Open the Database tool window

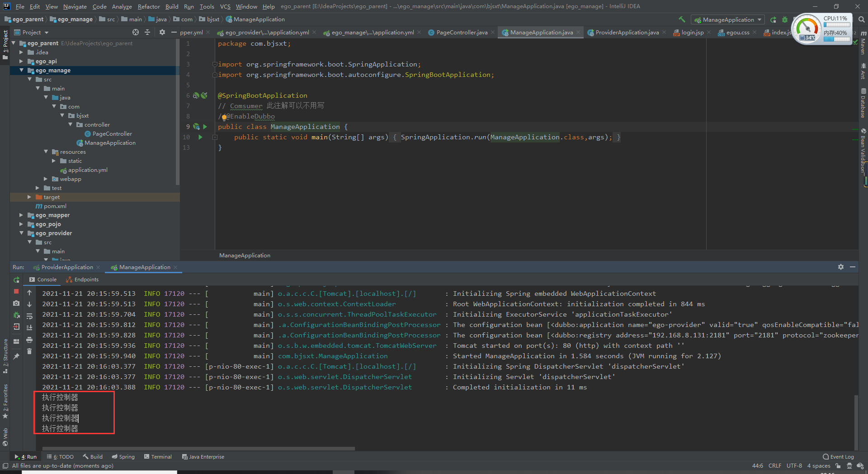tap(863, 103)
